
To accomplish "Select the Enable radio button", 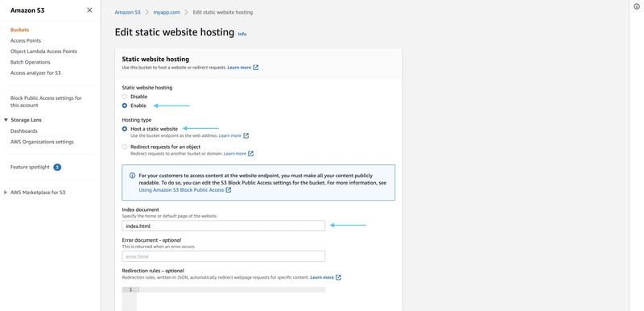I will [125, 106].
